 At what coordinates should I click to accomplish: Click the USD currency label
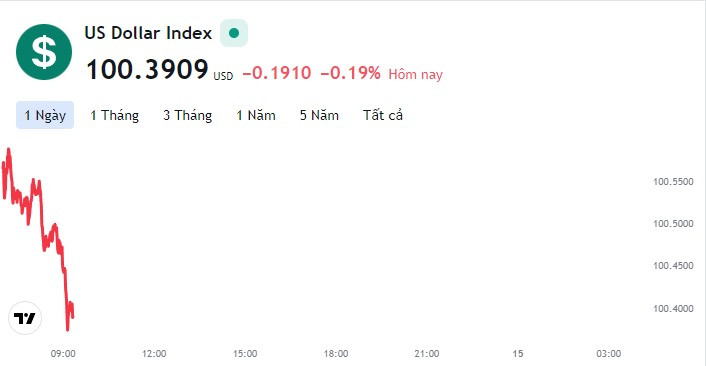pyautogui.click(x=223, y=76)
